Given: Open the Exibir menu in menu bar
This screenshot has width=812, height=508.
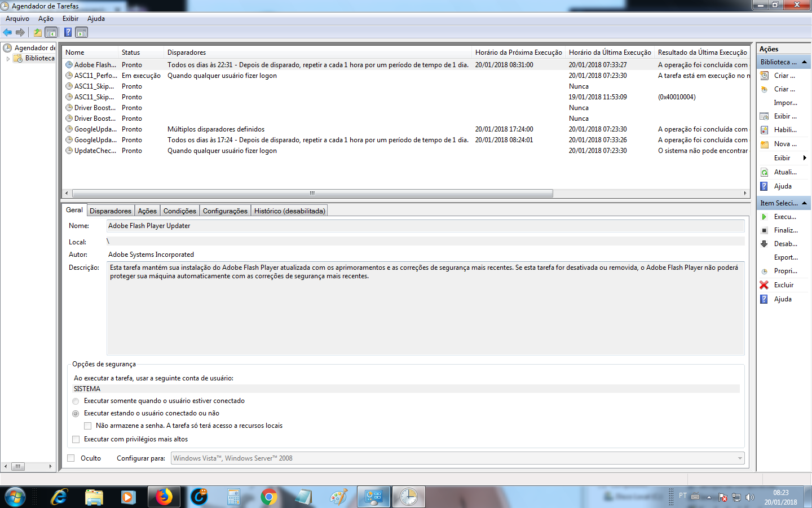Looking at the screenshot, I should [70, 19].
